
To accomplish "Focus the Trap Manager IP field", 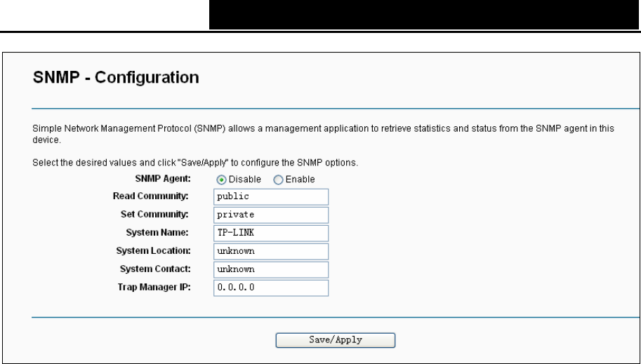I will tap(271, 288).
